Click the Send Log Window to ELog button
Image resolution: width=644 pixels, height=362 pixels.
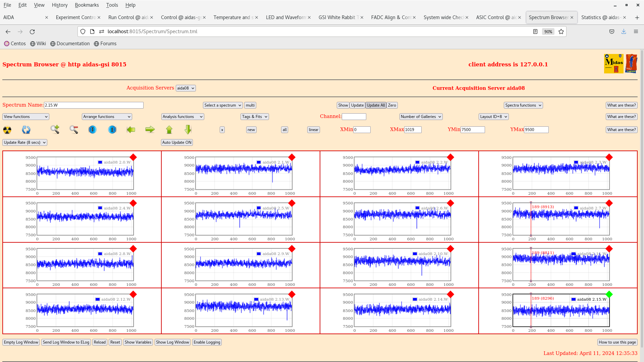66,342
